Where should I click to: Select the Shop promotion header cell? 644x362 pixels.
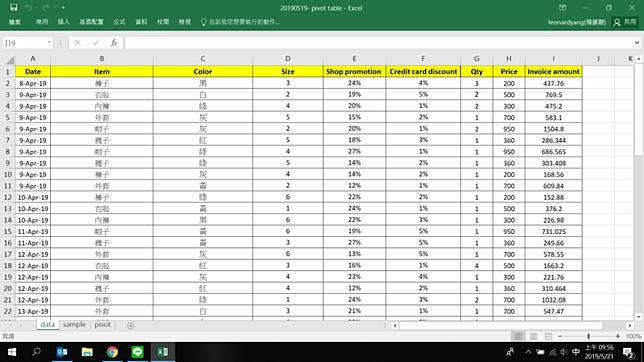click(354, 71)
